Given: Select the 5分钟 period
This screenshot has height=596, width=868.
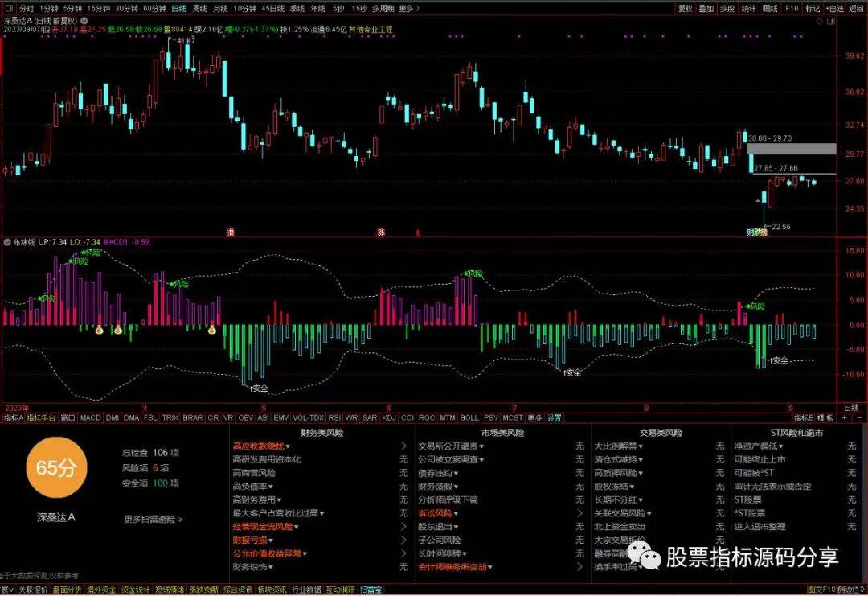Looking at the screenshot, I should [72, 8].
